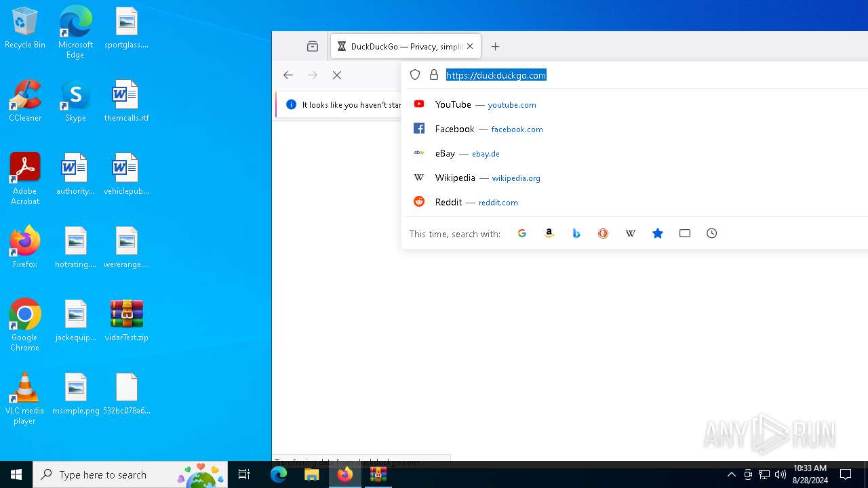Search this time with DuckDuckGo
This screenshot has width=868, height=488.
604,233
